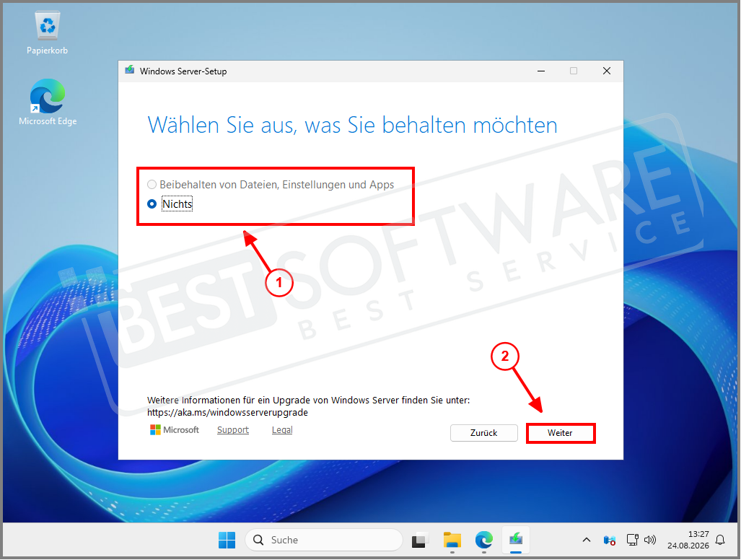Select the Microsoft Edge desktop shortcut

[x=48, y=102]
